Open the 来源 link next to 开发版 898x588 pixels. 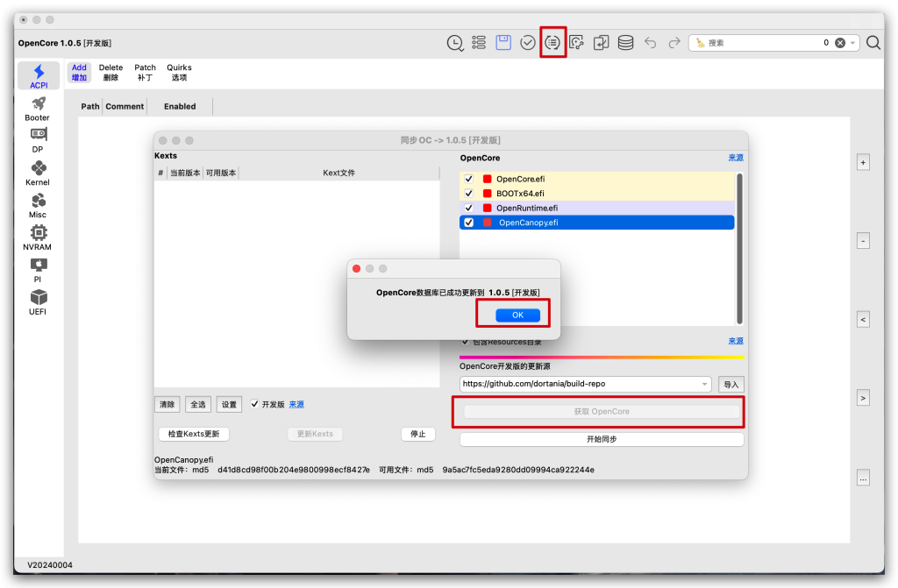(x=296, y=404)
